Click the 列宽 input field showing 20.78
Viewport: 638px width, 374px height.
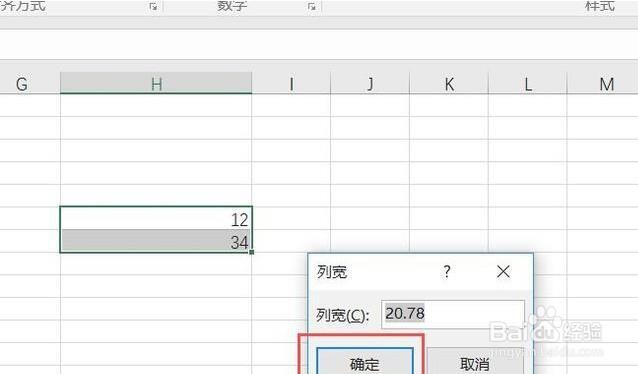coord(453,314)
